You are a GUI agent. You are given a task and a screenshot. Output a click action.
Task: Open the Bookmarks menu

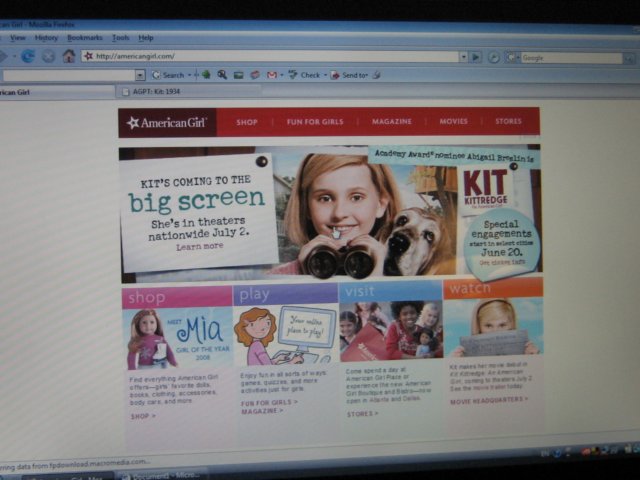tap(84, 38)
